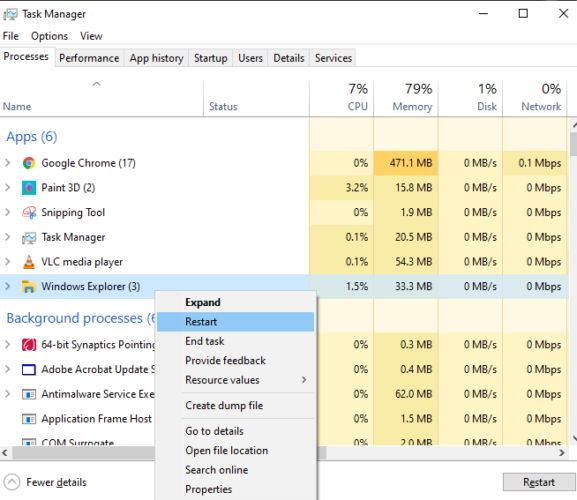Choose End task in the context menu
The height and width of the screenshot is (500, 577).
coord(236,341)
